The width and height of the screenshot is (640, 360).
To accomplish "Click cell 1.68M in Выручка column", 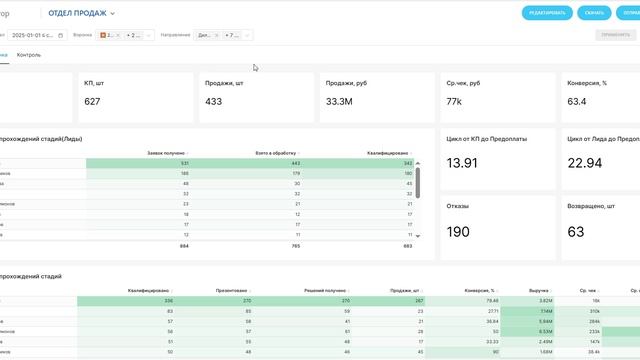I will coord(546,352).
